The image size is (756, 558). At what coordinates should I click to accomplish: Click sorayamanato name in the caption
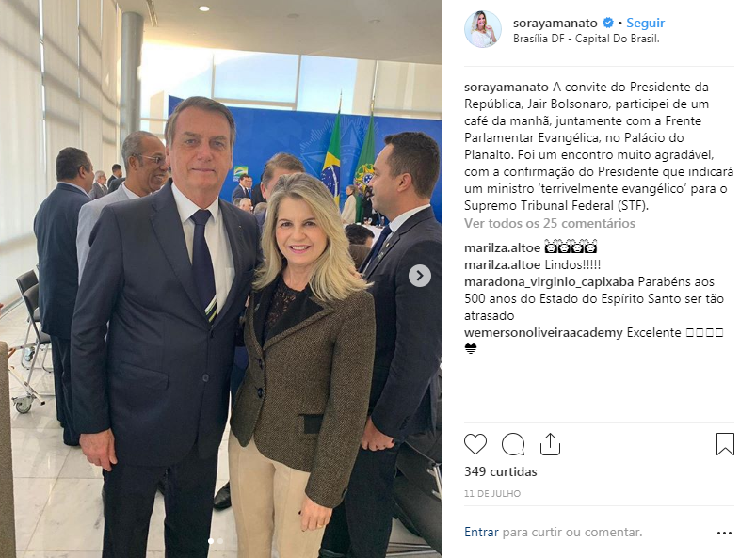pyautogui.click(x=507, y=88)
